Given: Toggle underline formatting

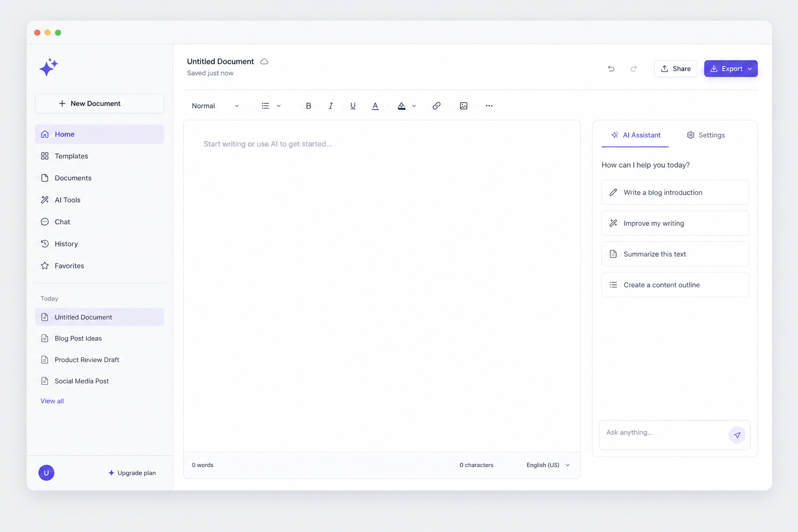Looking at the screenshot, I should click(x=353, y=106).
